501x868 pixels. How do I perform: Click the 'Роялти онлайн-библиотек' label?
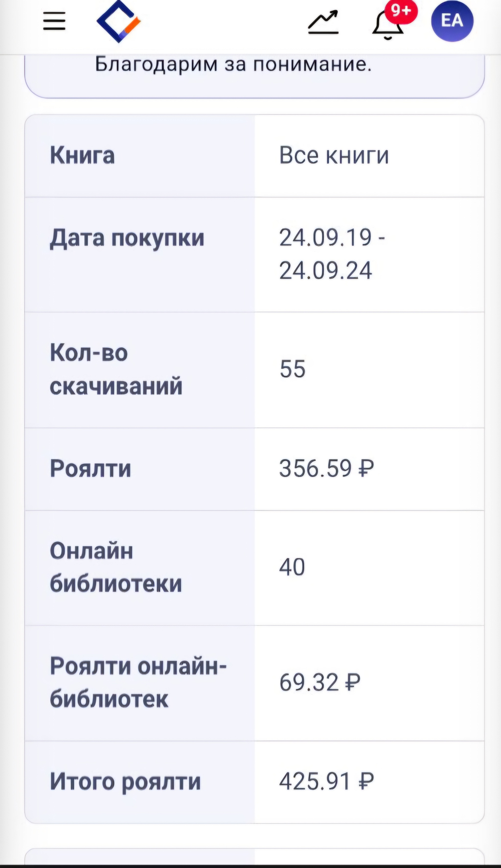click(x=138, y=682)
